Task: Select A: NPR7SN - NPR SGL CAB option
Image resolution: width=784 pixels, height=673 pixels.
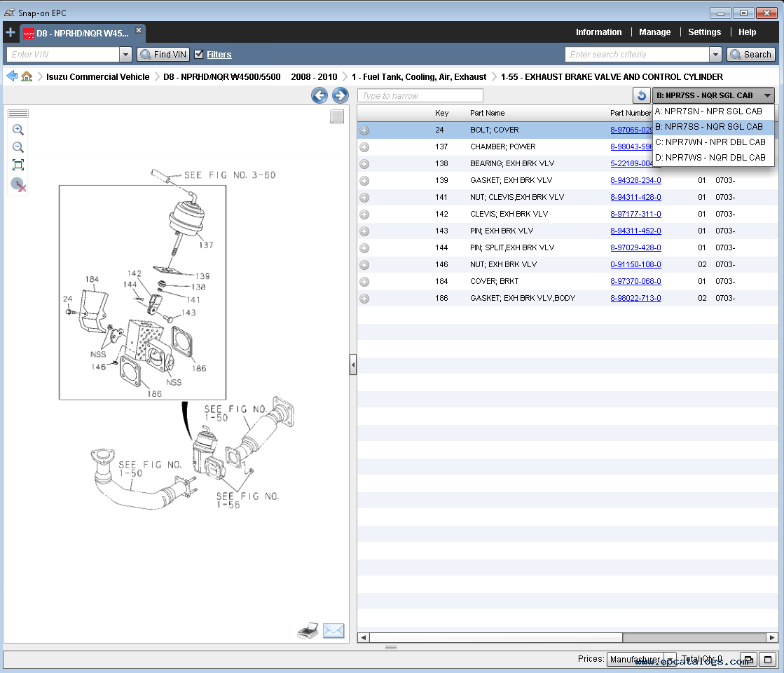Action: click(x=713, y=111)
